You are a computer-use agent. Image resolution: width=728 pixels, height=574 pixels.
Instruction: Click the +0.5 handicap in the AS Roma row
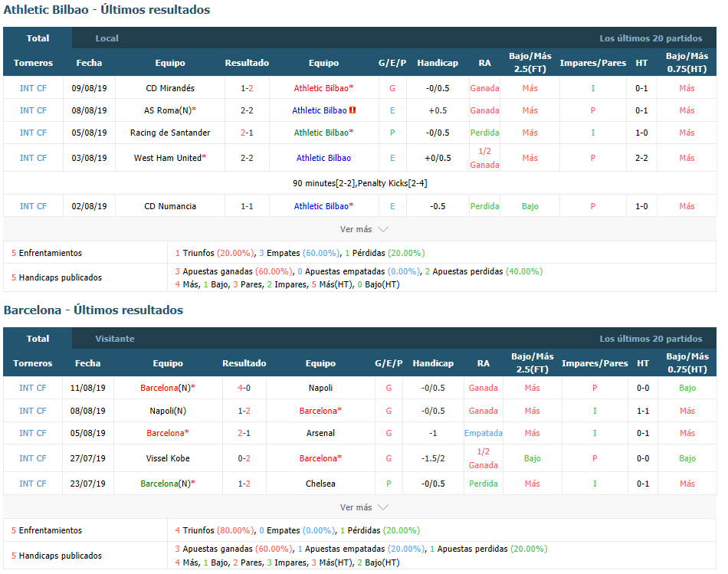438,110
